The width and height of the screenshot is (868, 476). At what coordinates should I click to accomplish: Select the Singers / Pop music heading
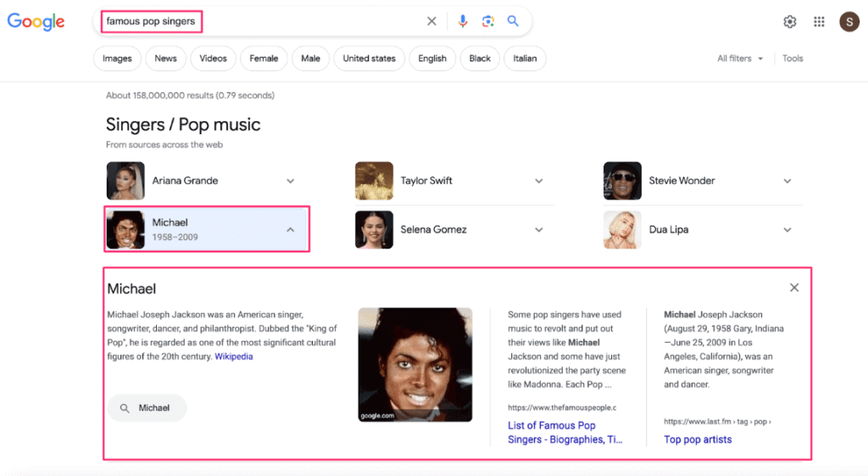coord(183,125)
